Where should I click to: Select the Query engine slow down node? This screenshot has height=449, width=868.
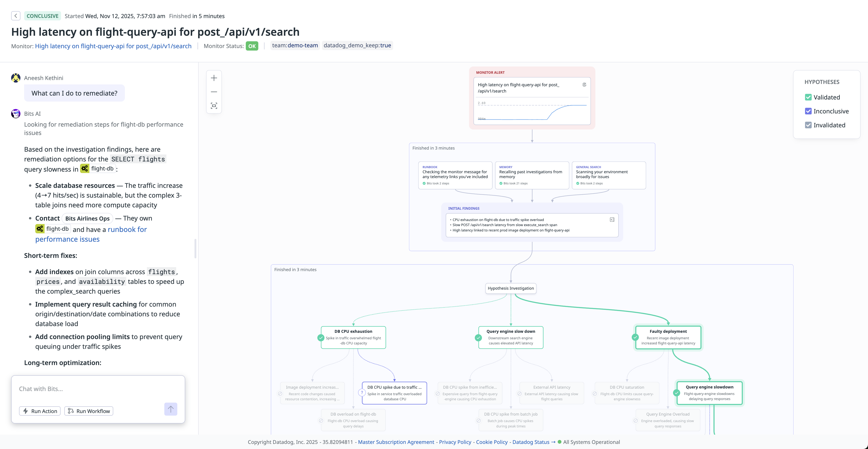(511, 337)
